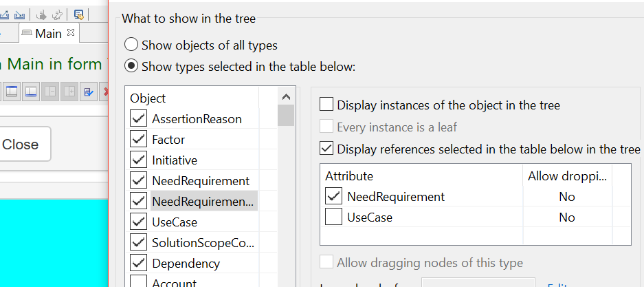Screen dimensions: 644x287
Task: Uncheck the SolutionScopeCo... object checkbox
Action: pyautogui.click(x=138, y=242)
